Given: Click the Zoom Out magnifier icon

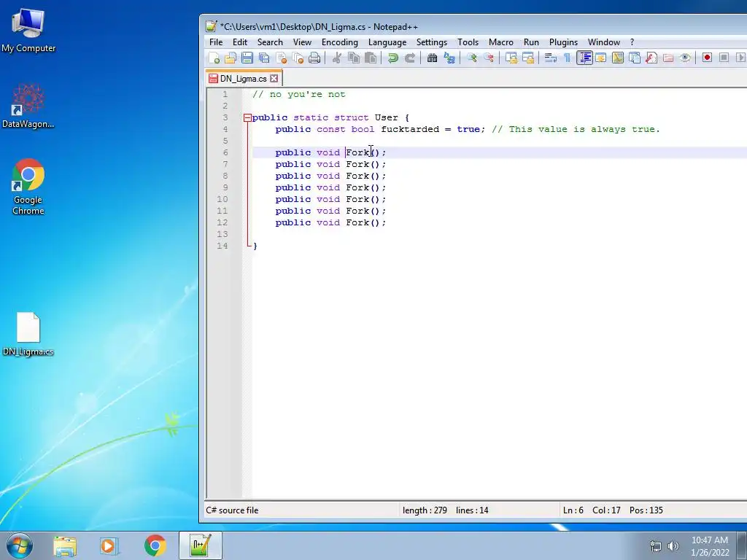Looking at the screenshot, I should pos(488,58).
